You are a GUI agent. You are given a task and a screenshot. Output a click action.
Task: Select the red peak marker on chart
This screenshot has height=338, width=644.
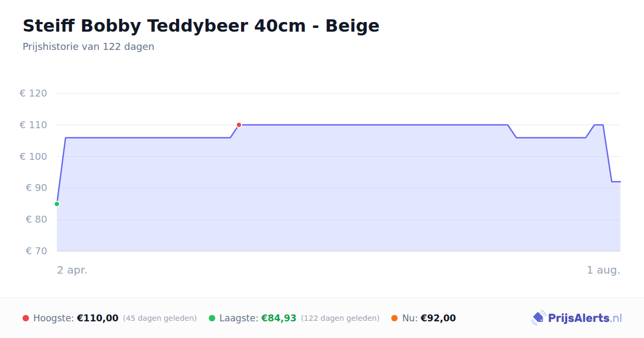pyautogui.click(x=239, y=125)
